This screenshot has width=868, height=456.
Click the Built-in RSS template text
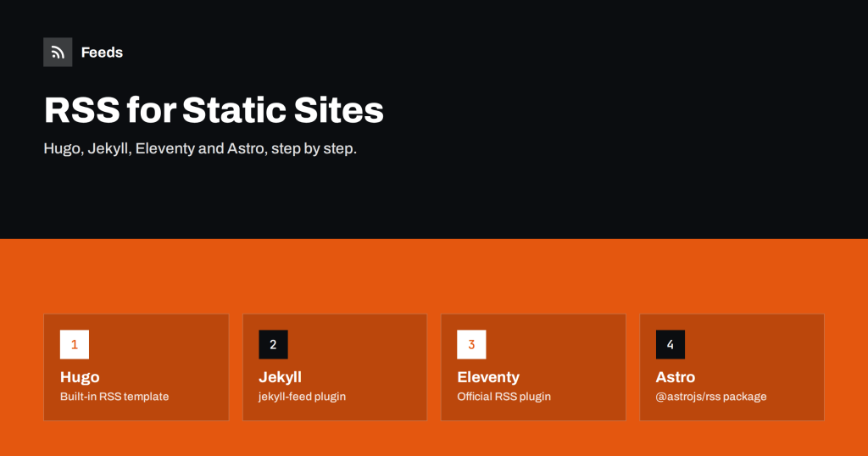point(114,396)
